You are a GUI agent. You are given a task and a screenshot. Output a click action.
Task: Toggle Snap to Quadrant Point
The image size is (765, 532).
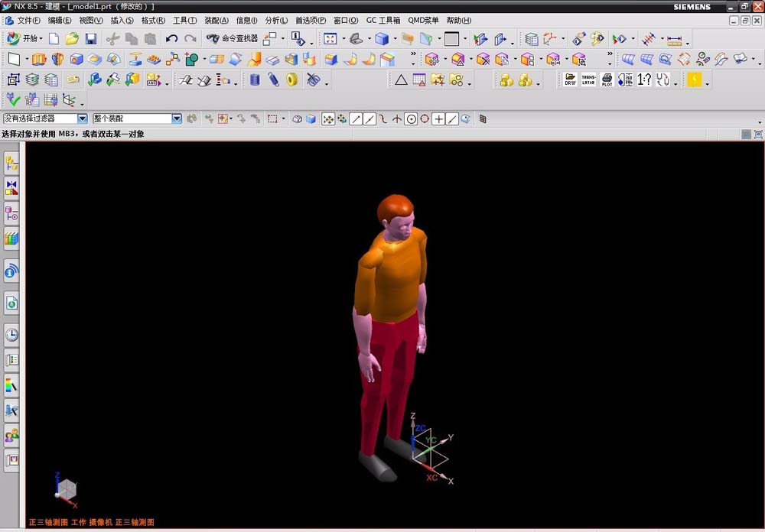425,119
